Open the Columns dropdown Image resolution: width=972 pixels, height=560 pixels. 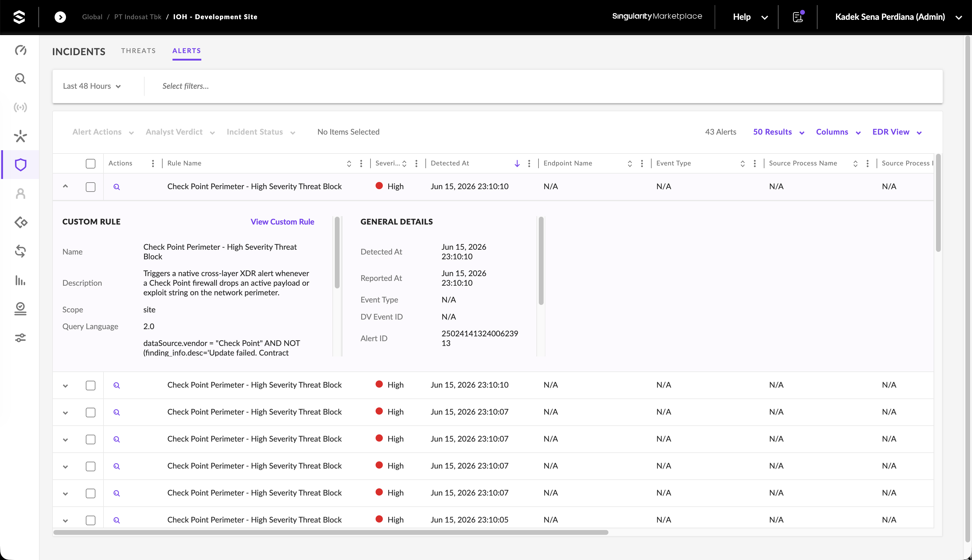click(x=838, y=132)
